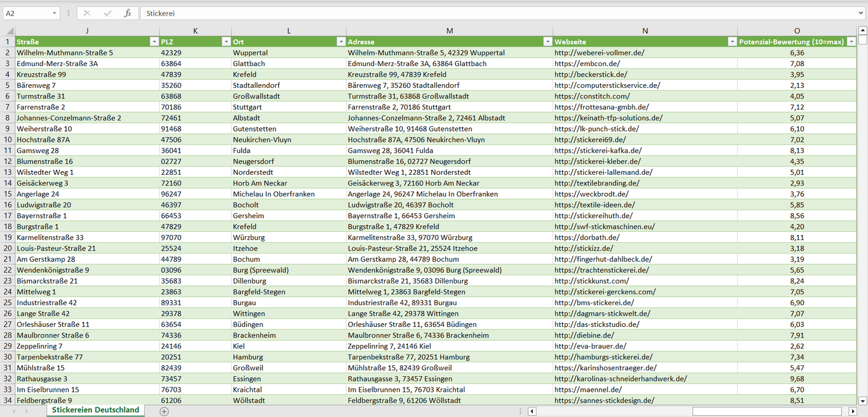Click the formula bar containing Stickerei
868x417 pixels.
(481, 13)
